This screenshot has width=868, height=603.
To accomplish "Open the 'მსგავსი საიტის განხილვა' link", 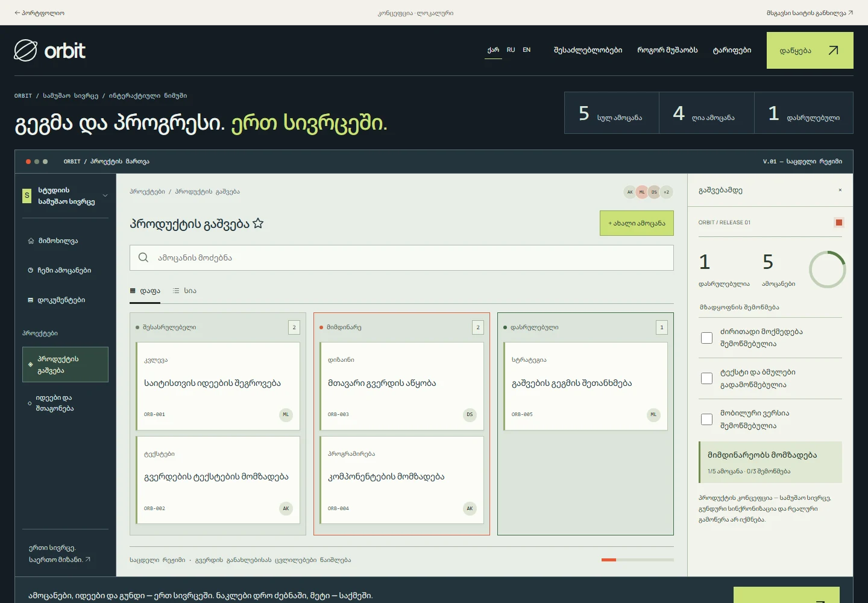I will 810,13.
